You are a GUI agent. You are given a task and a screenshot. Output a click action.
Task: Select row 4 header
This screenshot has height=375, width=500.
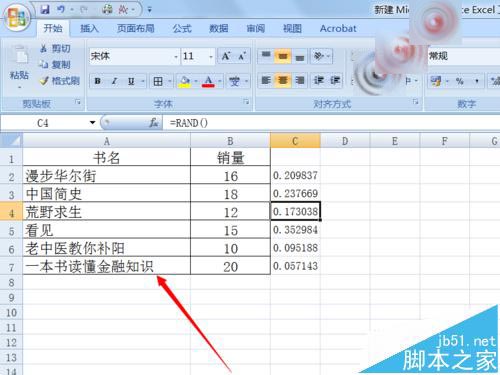11,212
